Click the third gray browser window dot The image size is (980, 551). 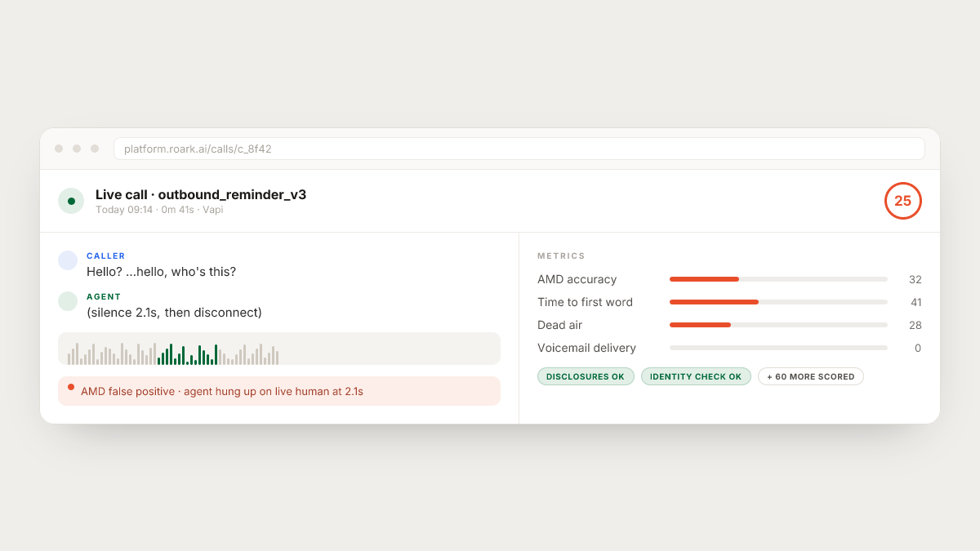click(95, 149)
